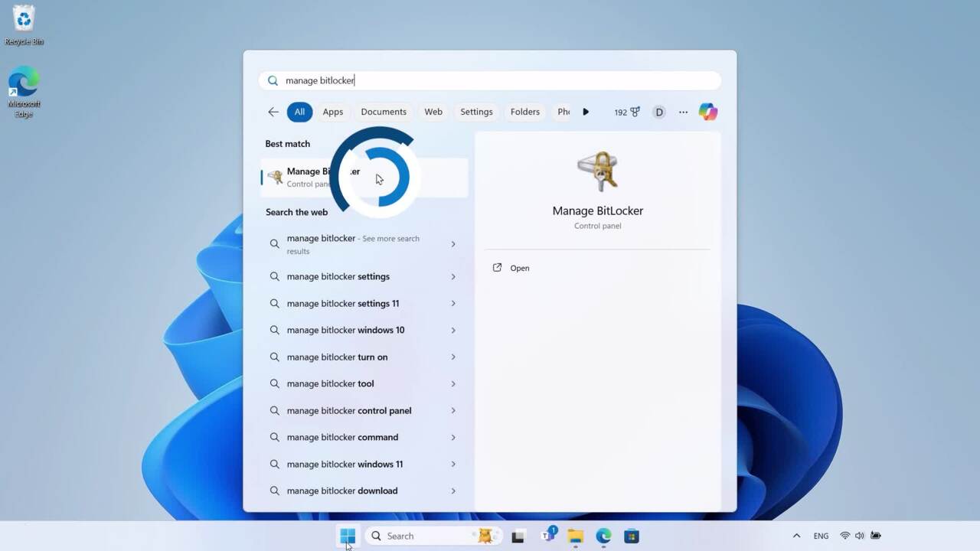Show hidden system tray icons

click(x=796, y=536)
